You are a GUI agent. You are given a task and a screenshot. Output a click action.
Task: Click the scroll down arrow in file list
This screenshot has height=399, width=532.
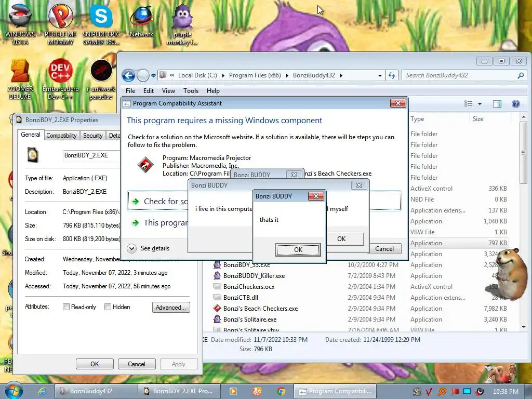[x=524, y=327]
